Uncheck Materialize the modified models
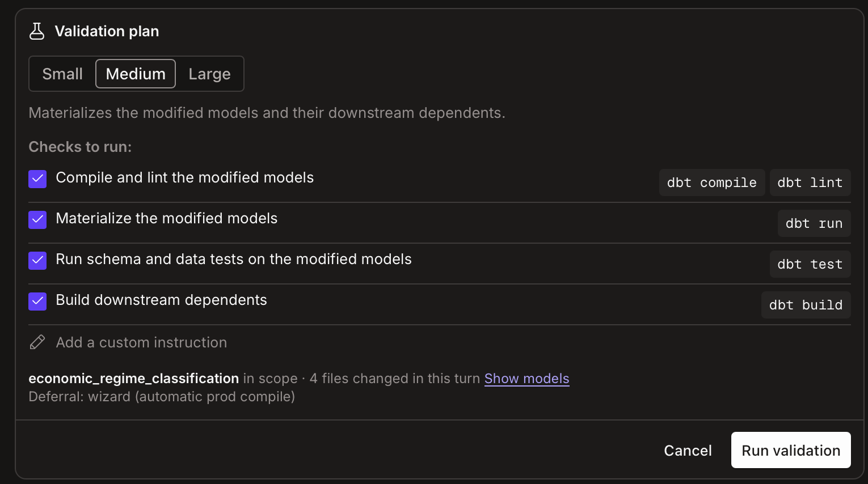 coord(37,219)
